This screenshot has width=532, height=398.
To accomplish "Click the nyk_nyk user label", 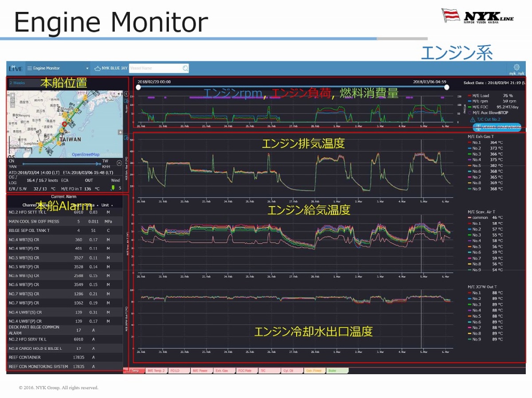I will click(516, 73).
